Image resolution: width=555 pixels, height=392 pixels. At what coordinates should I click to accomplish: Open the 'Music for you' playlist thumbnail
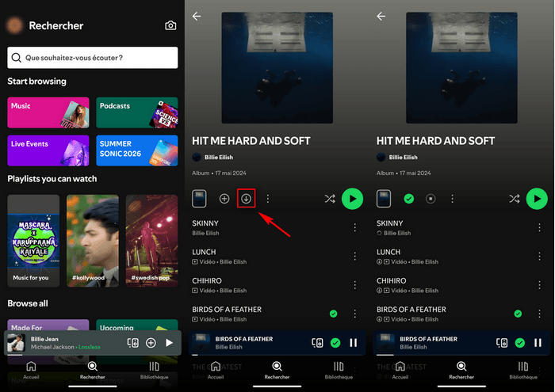coord(33,241)
